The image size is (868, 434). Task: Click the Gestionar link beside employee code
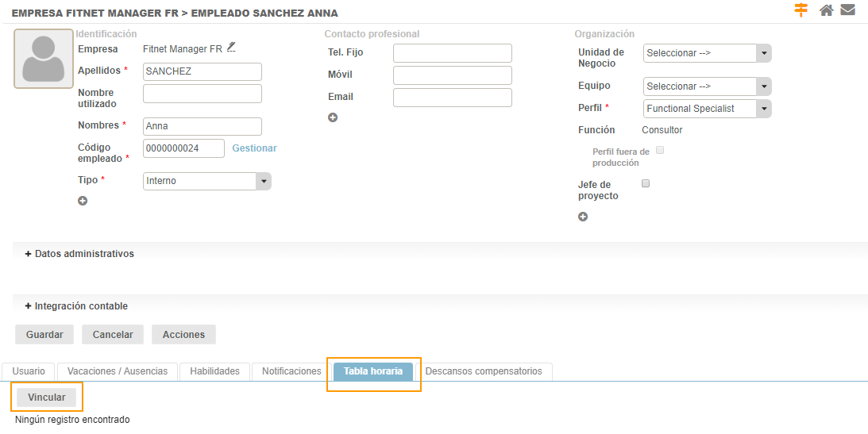pos(254,148)
